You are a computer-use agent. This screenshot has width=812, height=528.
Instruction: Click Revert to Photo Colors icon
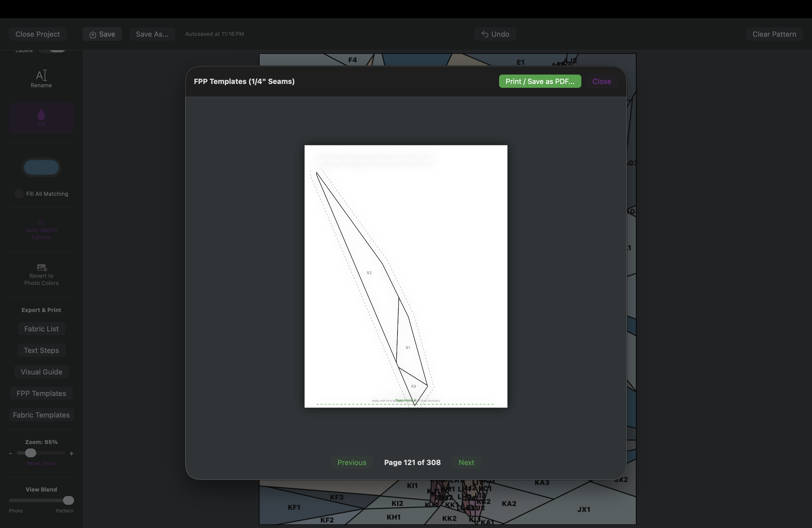(x=42, y=267)
